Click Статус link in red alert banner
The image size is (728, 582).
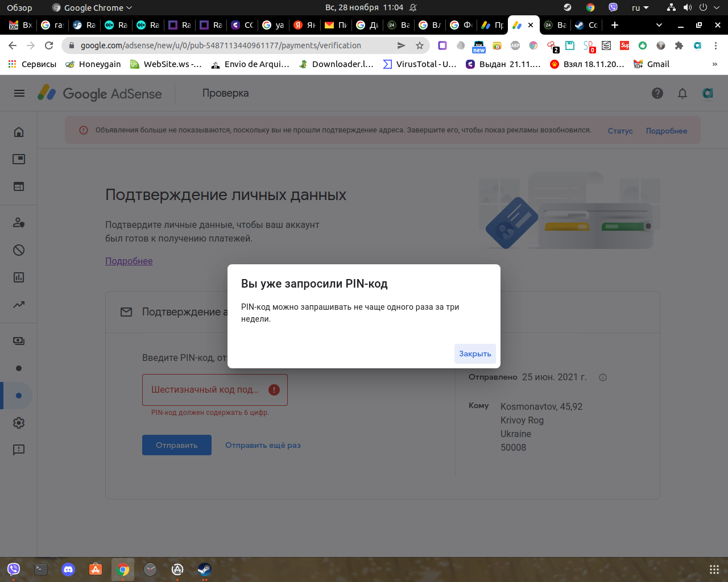pyautogui.click(x=620, y=131)
